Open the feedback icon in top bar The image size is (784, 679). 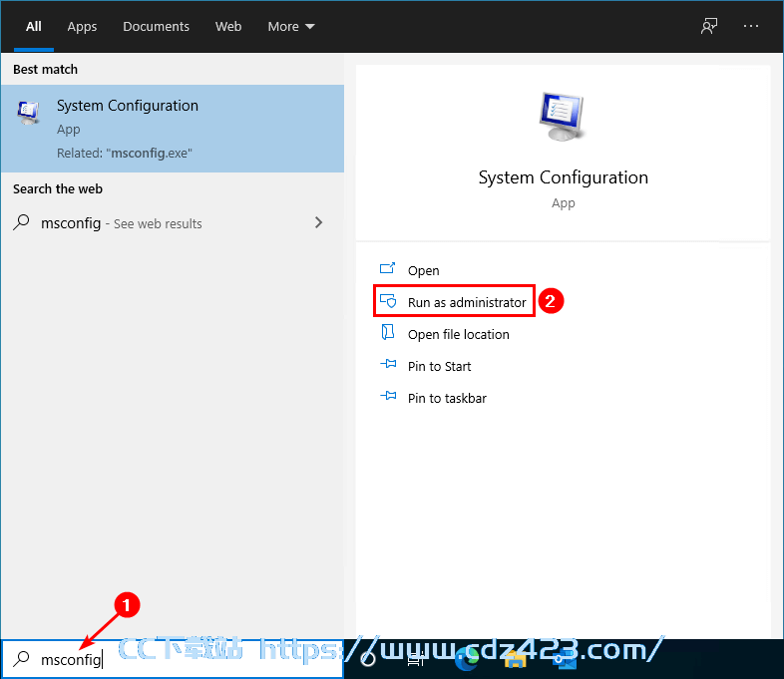tap(709, 26)
